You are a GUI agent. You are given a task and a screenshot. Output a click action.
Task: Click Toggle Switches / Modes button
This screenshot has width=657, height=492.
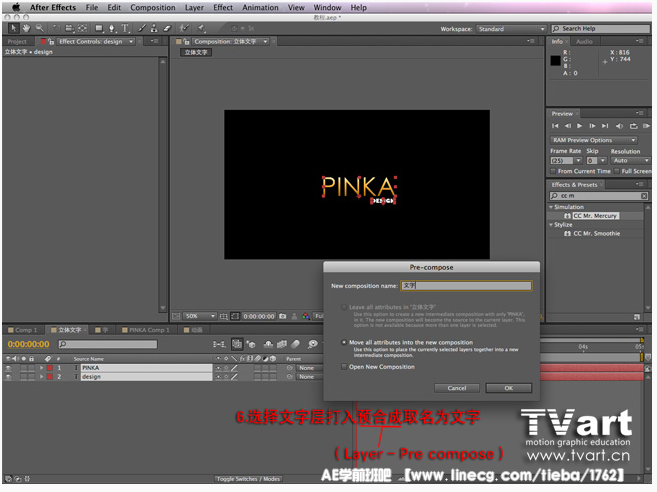pos(248,479)
